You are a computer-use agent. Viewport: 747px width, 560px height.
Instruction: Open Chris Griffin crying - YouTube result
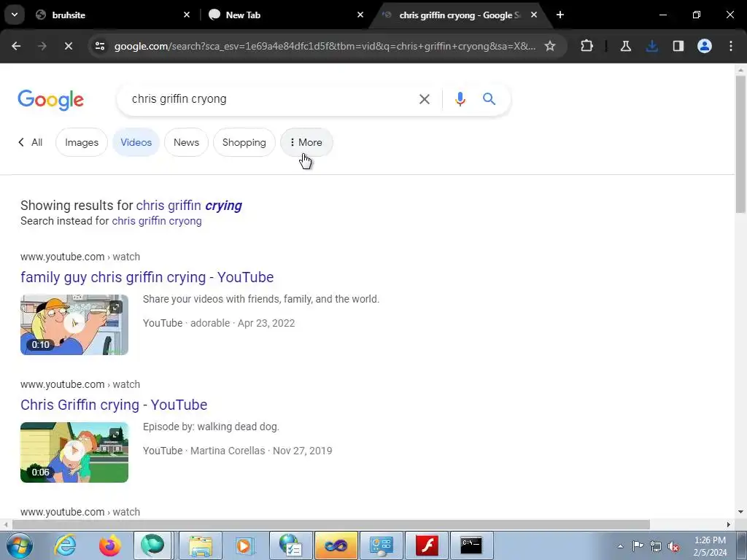114,405
